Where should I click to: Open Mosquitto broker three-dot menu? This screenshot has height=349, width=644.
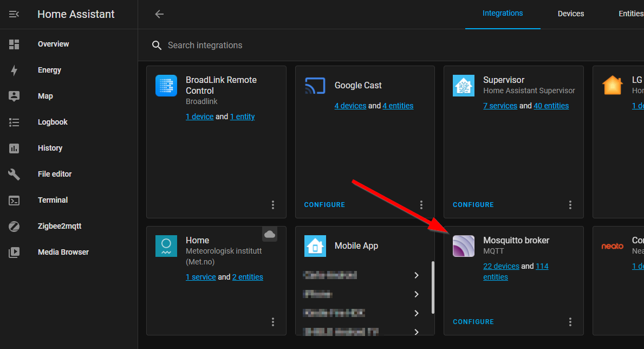pos(570,322)
